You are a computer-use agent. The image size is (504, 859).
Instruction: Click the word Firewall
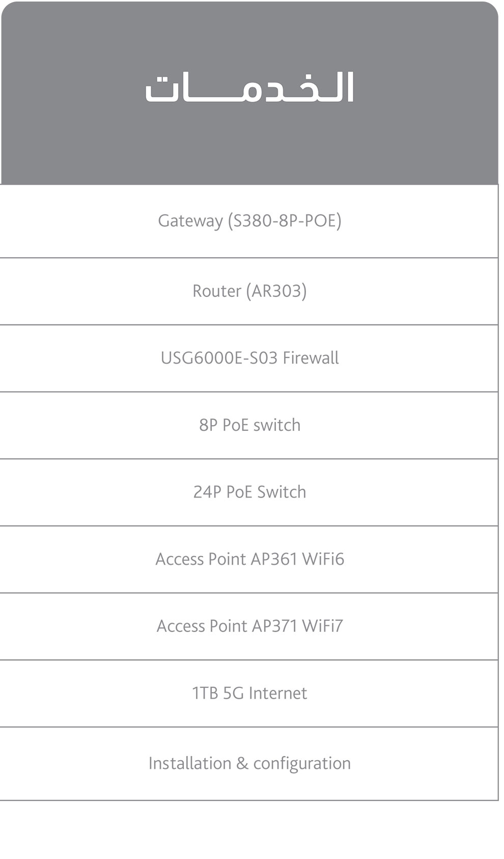(311, 358)
